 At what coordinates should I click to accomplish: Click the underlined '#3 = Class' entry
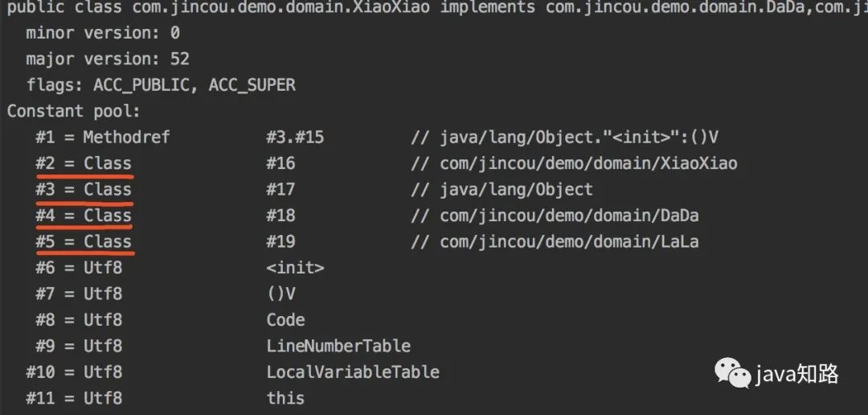(x=84, y=190)
